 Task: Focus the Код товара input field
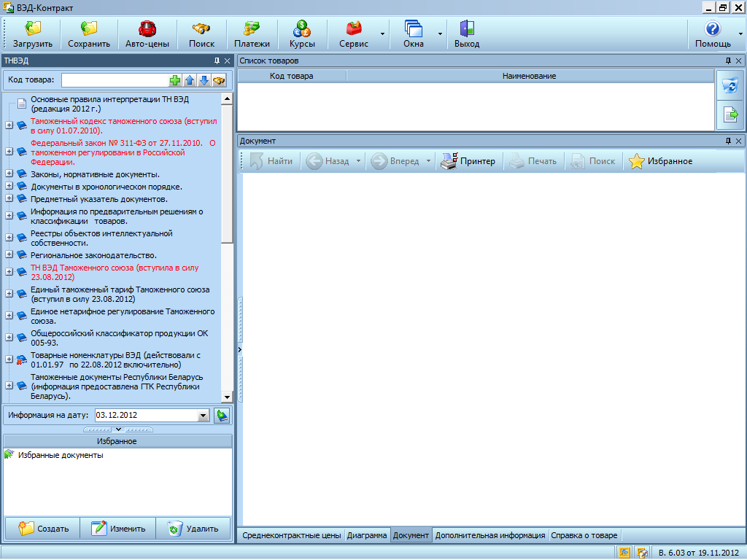tap(115, 80)
